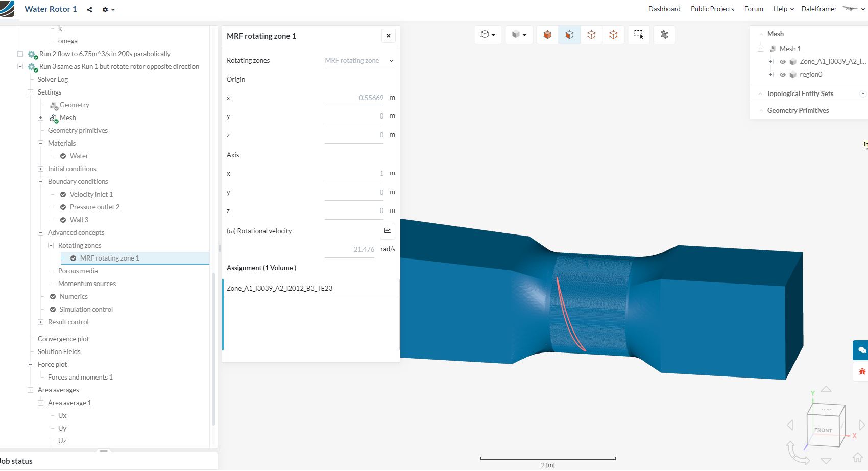Screen dimensions: 868x471
Task: Expand the Run 2 flow simulation
Action: tap(20, 54)
